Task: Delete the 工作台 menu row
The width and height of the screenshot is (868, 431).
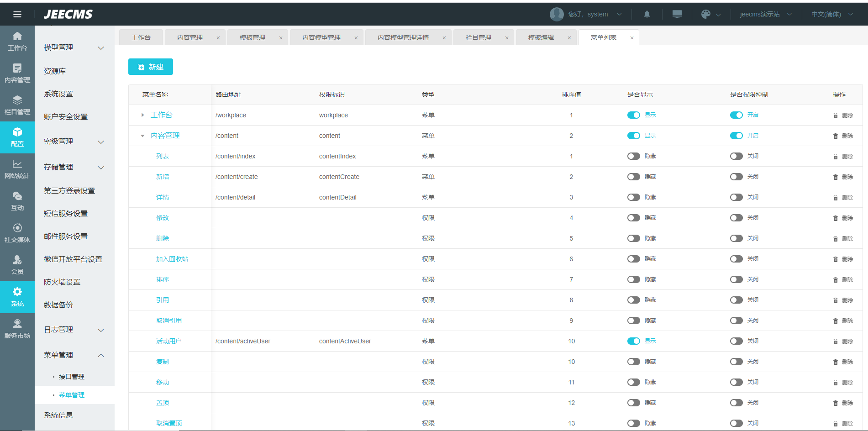Action: click(x=843, y=116)
